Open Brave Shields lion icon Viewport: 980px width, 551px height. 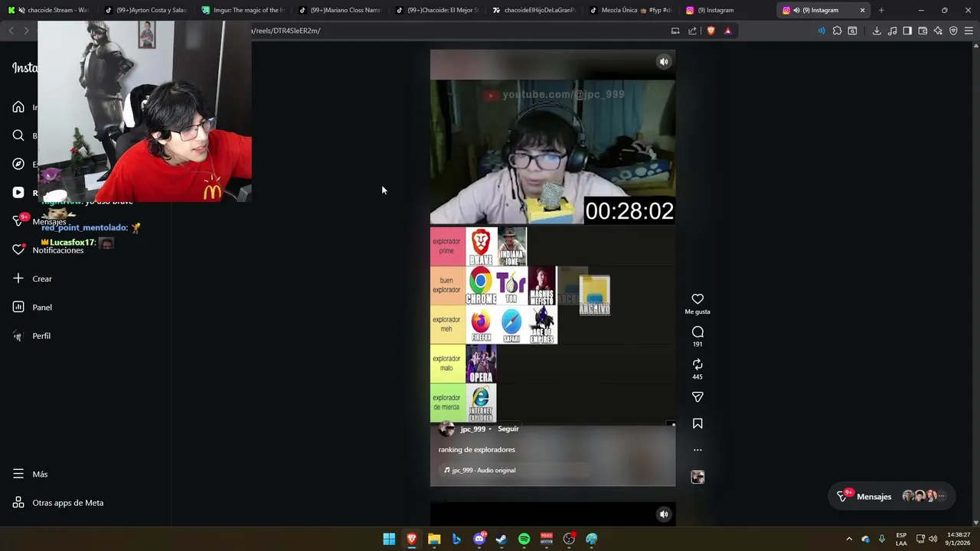[x=711, y=31]
